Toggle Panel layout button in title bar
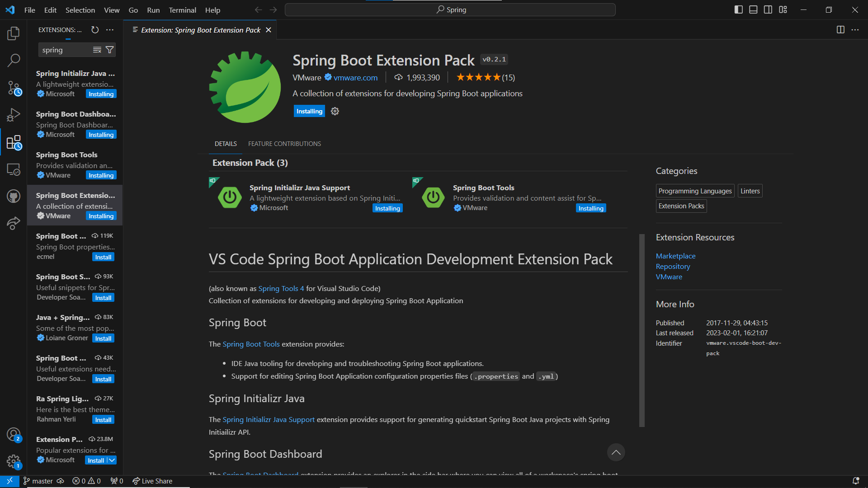 click(x=753, y=9)
